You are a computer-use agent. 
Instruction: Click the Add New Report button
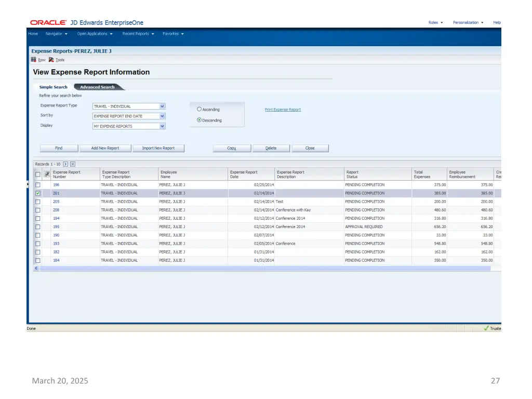(105, 148)
